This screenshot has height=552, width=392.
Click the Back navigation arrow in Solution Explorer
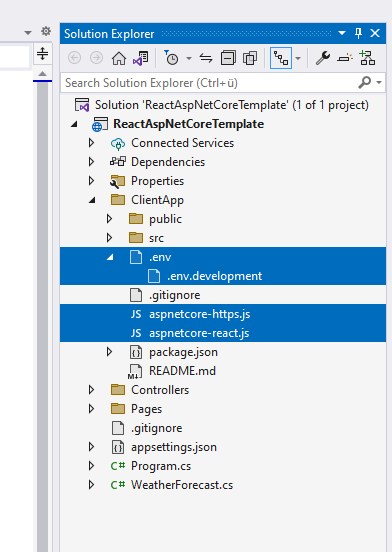[75, 58]
